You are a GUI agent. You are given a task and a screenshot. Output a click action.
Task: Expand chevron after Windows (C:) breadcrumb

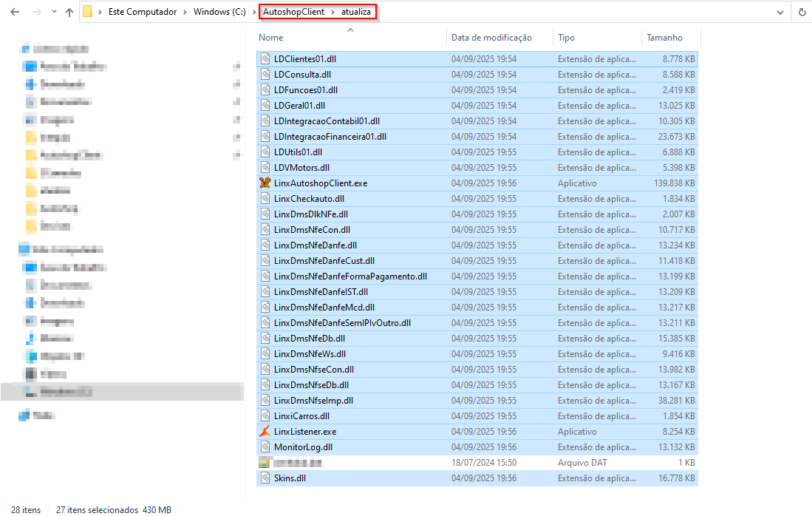click(x=254, y=12)
